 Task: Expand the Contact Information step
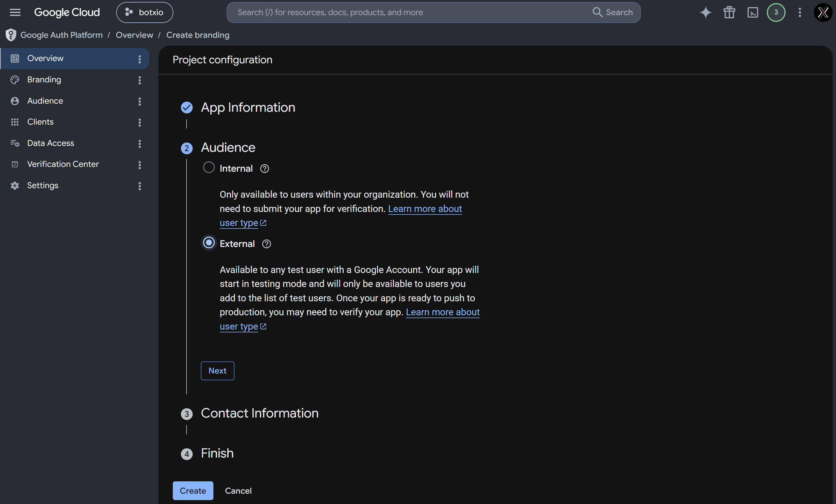(260, 413)
